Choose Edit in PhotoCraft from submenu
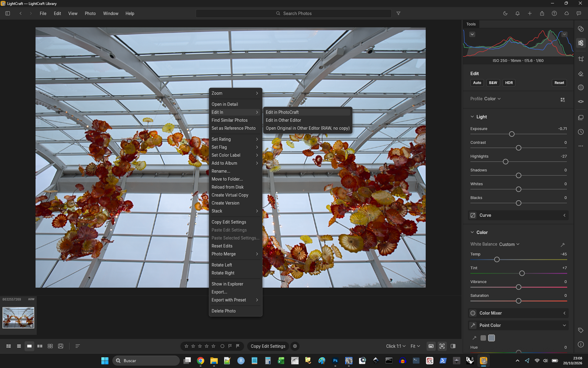This screenshot has width=588, height=368. [x=308, y=112]
